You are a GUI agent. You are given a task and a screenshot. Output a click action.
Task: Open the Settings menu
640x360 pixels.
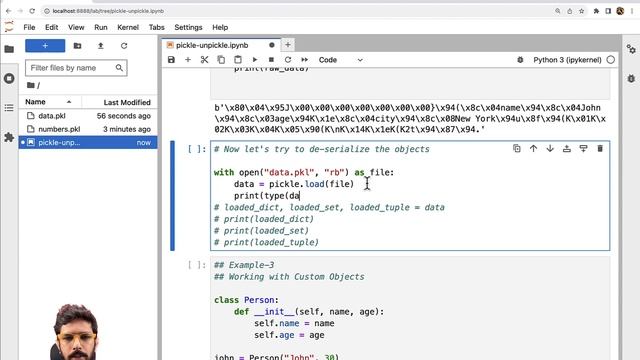188,27
